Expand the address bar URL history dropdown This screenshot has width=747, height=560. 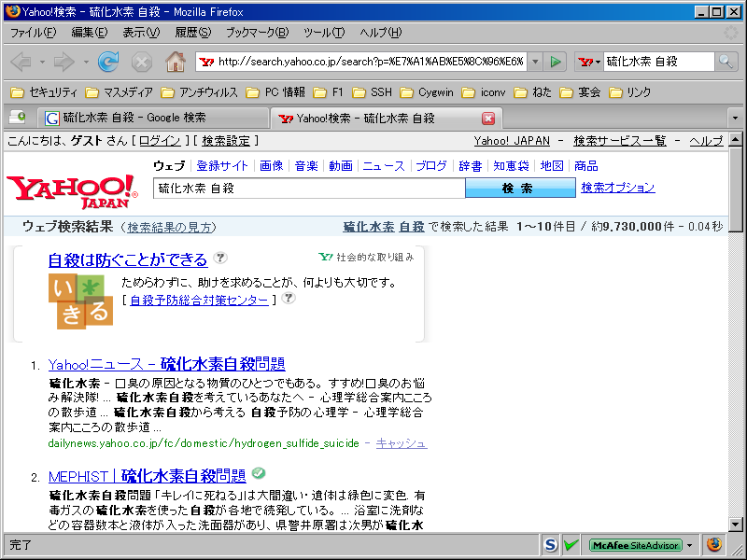[535, 62]
